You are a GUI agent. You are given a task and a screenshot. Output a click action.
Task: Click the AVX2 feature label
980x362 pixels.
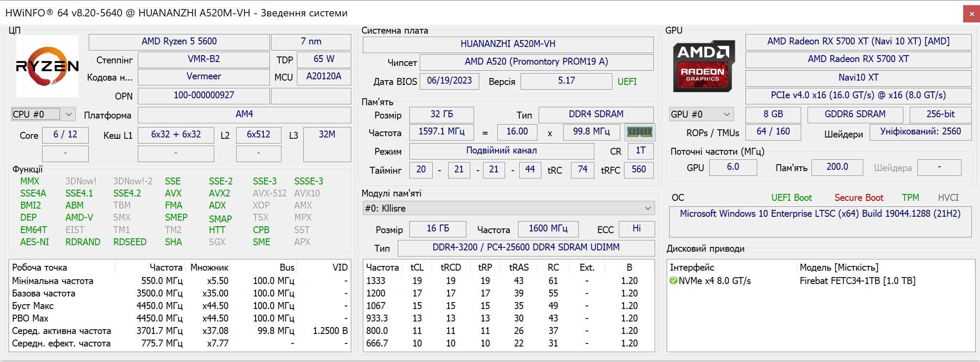click(x=219, y=193)
